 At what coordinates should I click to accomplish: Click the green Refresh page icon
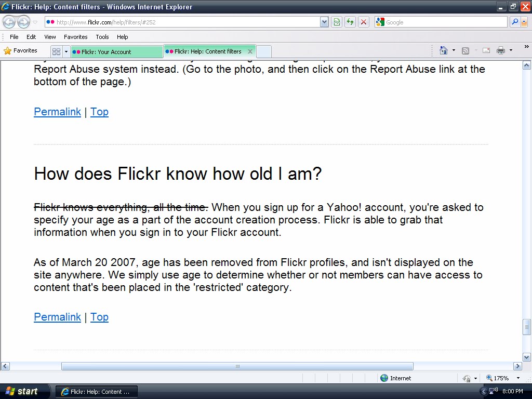pyautogui.click(x=350, y=22)
